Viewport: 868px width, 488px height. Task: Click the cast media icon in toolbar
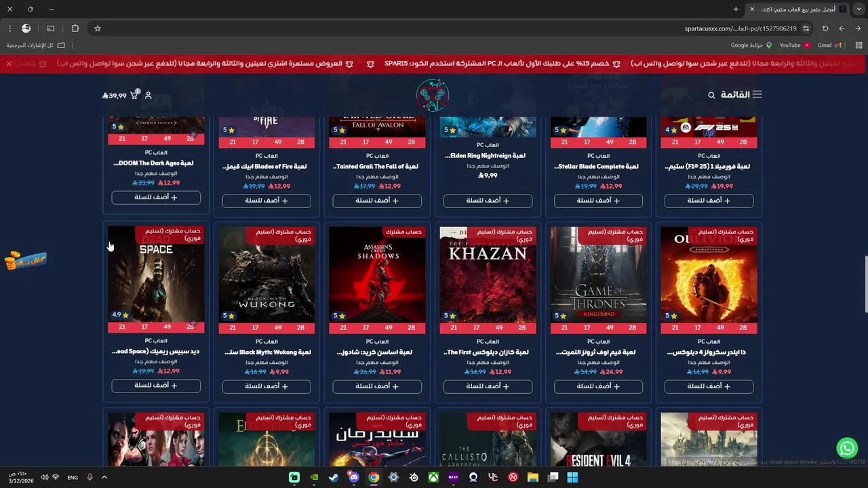[x=51, y=28]
